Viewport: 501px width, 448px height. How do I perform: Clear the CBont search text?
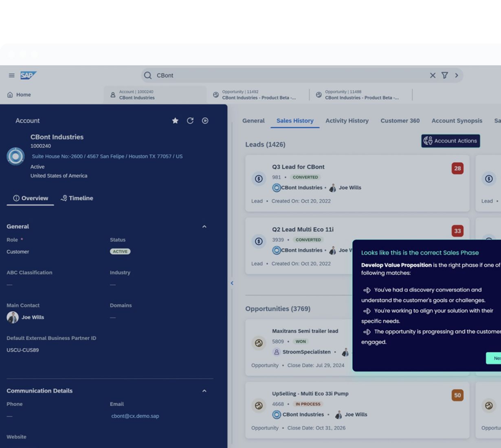[433, 75]
